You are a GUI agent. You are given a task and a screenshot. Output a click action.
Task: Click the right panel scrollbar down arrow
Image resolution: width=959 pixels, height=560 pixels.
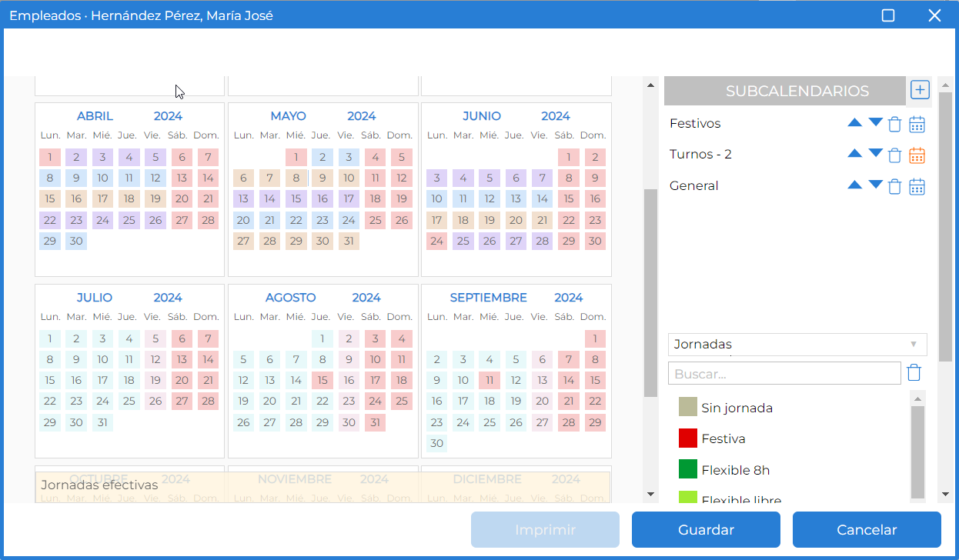coord(945,494)
